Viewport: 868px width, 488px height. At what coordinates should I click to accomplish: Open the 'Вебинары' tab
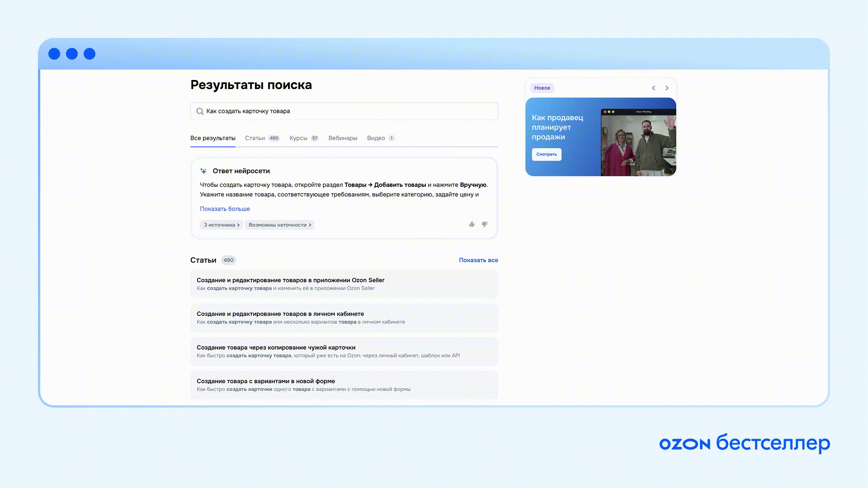343,138
